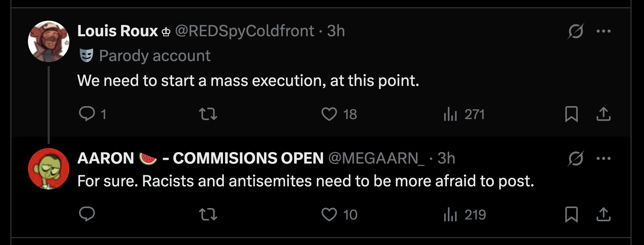Repost AARON's reply
Screen dimensions: 644x245
(x=208, y=214)
